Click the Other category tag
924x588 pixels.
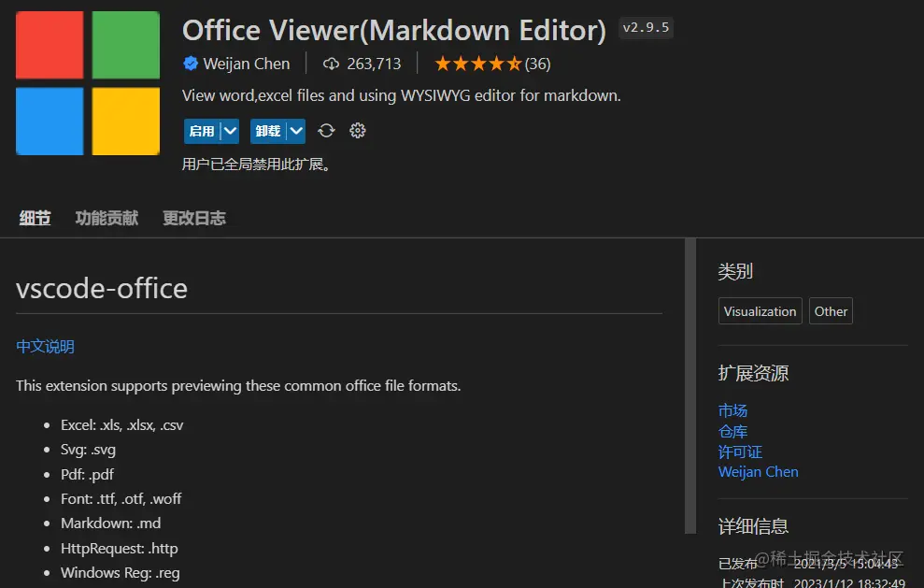coord(831,310)
